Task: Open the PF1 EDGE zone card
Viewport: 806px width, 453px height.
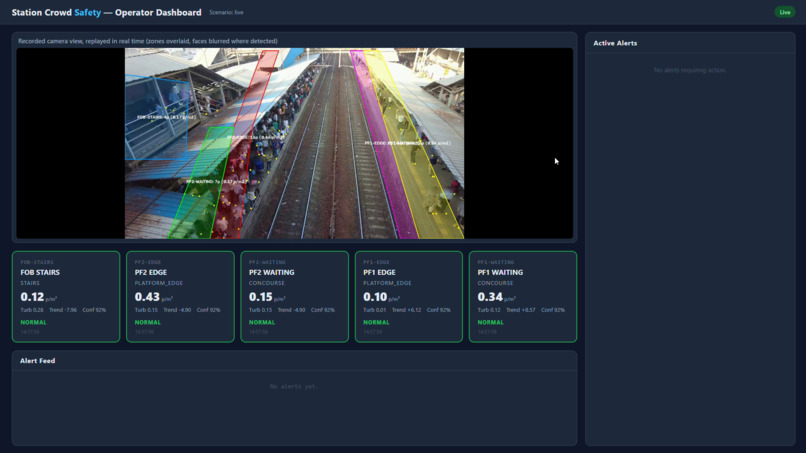Action: pyautogui.click(x=409, y=297)
